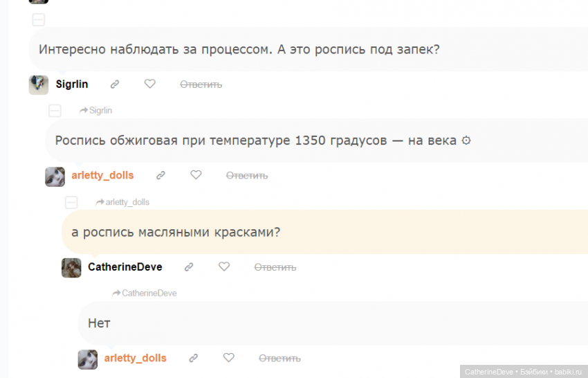Jump to parent via '↪CatherineDeve' reference
Image resolution: width=588 pixels, height=378 pixels.
click(145, 294)
